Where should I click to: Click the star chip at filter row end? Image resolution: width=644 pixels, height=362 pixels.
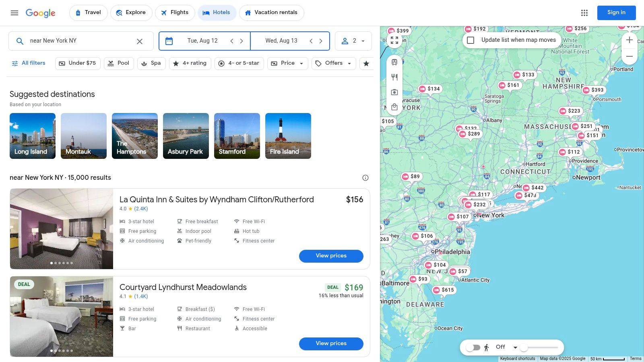(x=366, y=63)
